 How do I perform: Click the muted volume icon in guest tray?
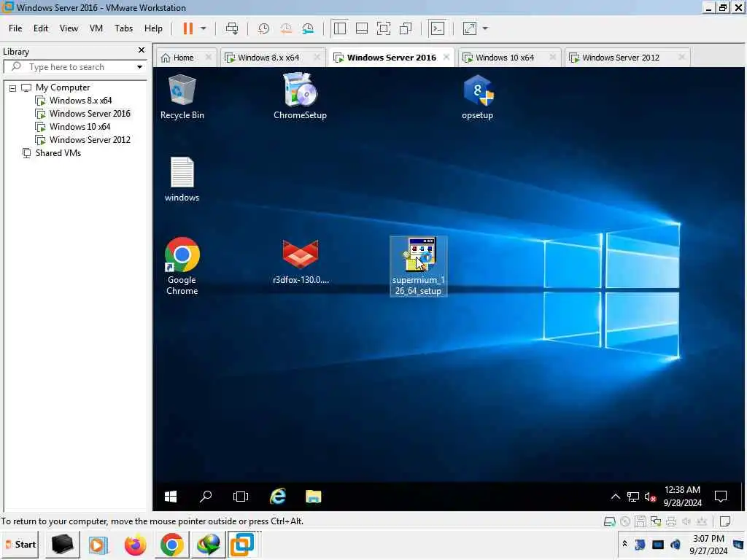tap(650, 497)
